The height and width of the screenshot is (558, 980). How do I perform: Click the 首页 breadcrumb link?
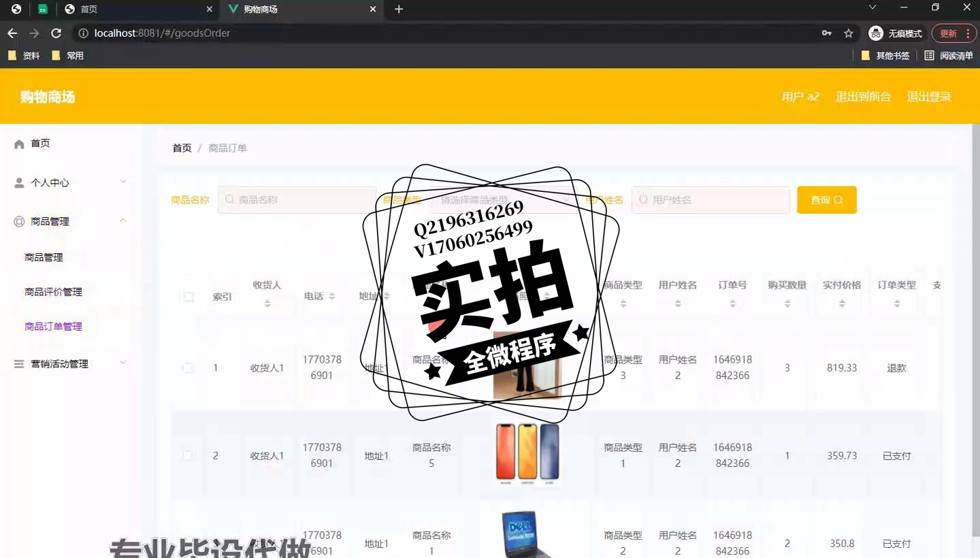tap(182, 148)
